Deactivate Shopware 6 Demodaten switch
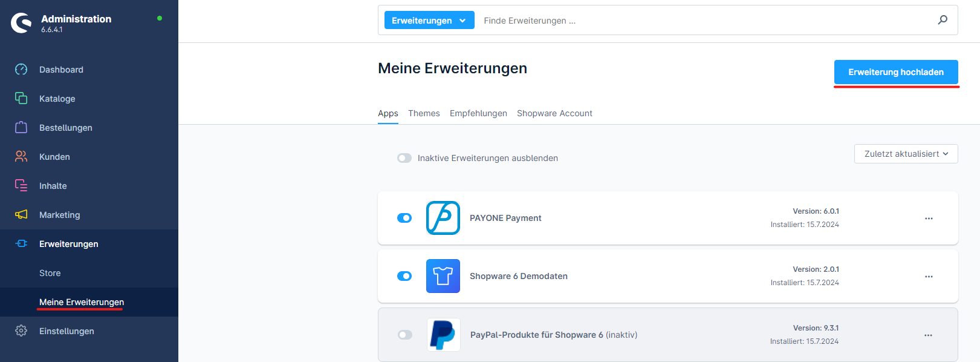Screen dimensions: 980x362 (404, 276)
